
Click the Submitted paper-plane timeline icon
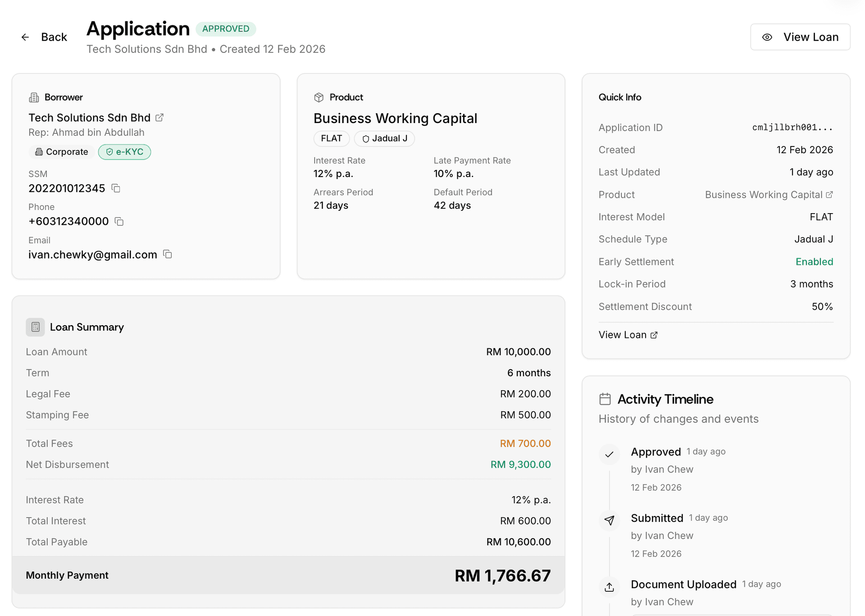(609, 520)
